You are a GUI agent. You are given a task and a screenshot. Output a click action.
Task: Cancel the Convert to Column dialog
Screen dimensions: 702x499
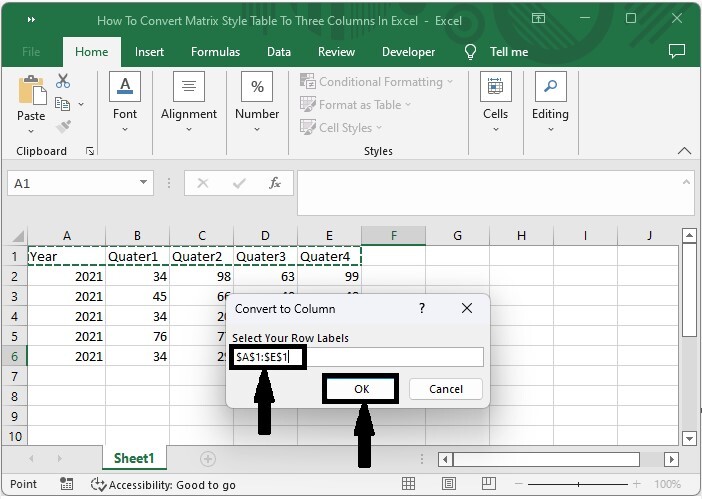coord(445,388)
